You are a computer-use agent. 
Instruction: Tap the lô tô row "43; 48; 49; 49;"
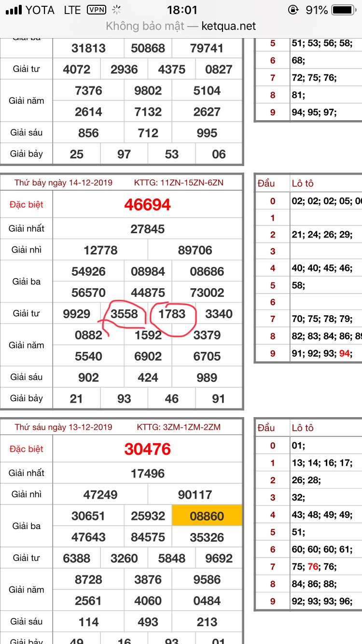pos(322,515)
